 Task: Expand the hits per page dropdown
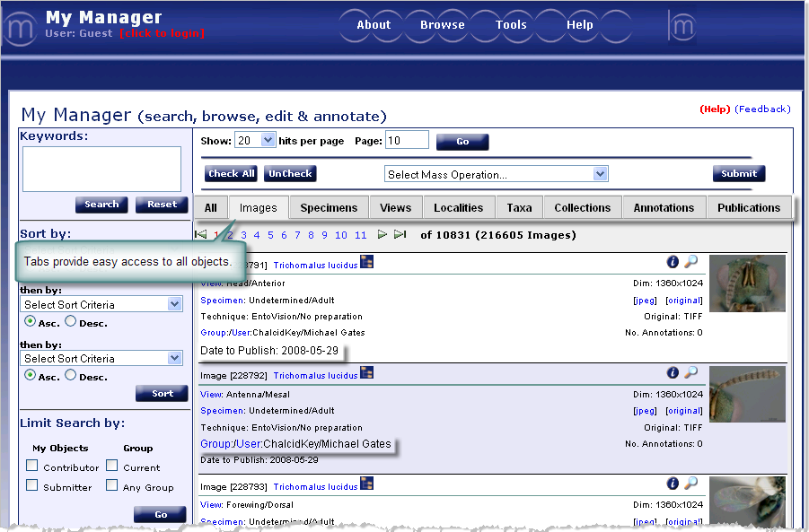point(268,140)
